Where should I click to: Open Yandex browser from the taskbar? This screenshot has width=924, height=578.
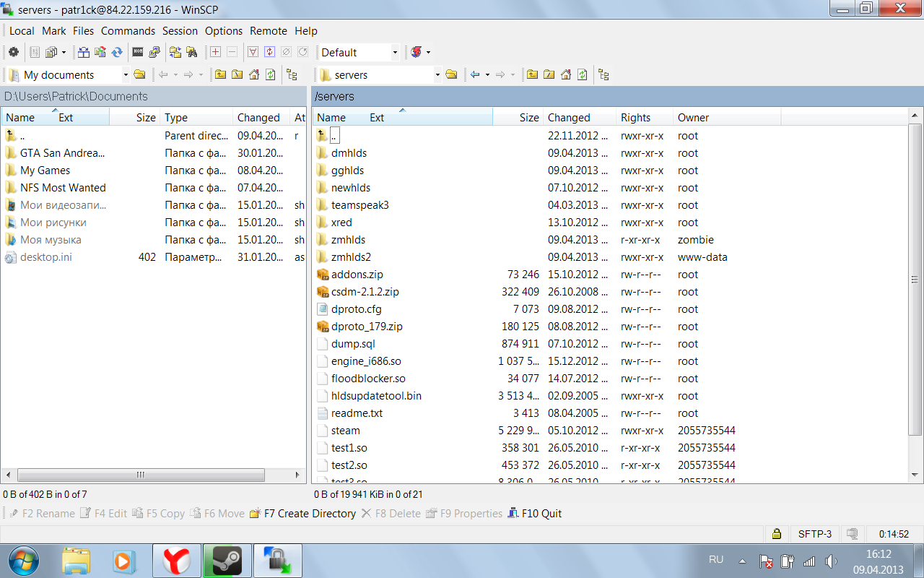(176, 561)
